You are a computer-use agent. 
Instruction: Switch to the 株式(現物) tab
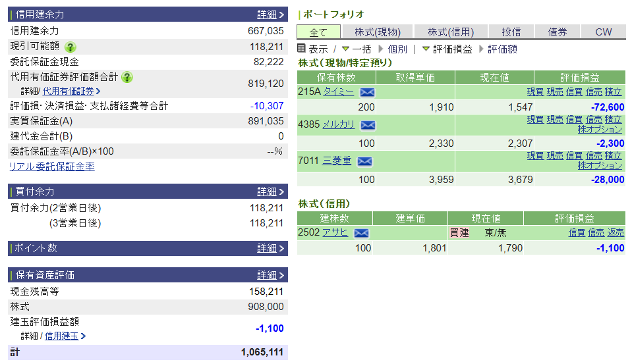pyautogui.click(x=377, y=32)
